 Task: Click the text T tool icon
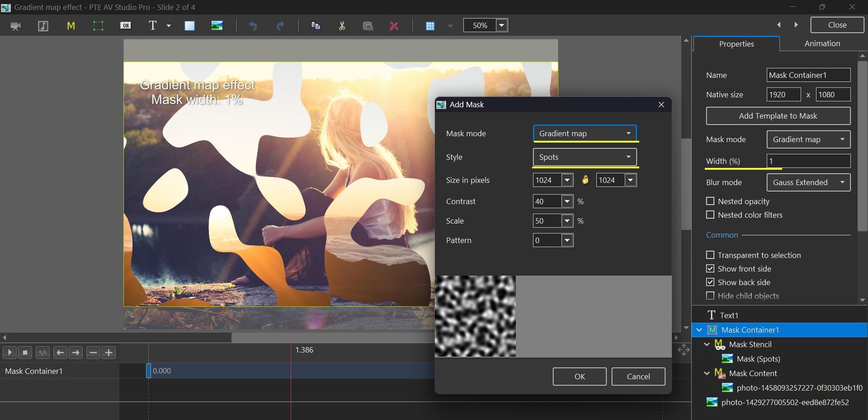pos(153,26)
